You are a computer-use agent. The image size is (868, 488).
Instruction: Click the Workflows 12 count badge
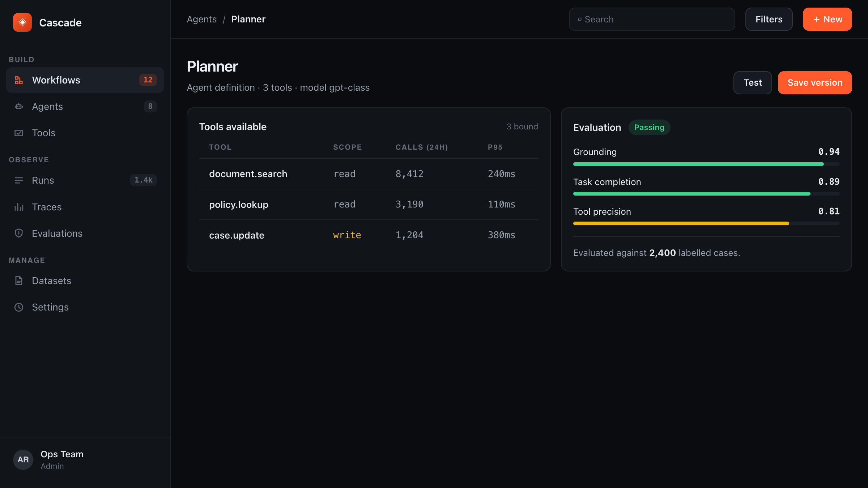[x=148, y=80]
